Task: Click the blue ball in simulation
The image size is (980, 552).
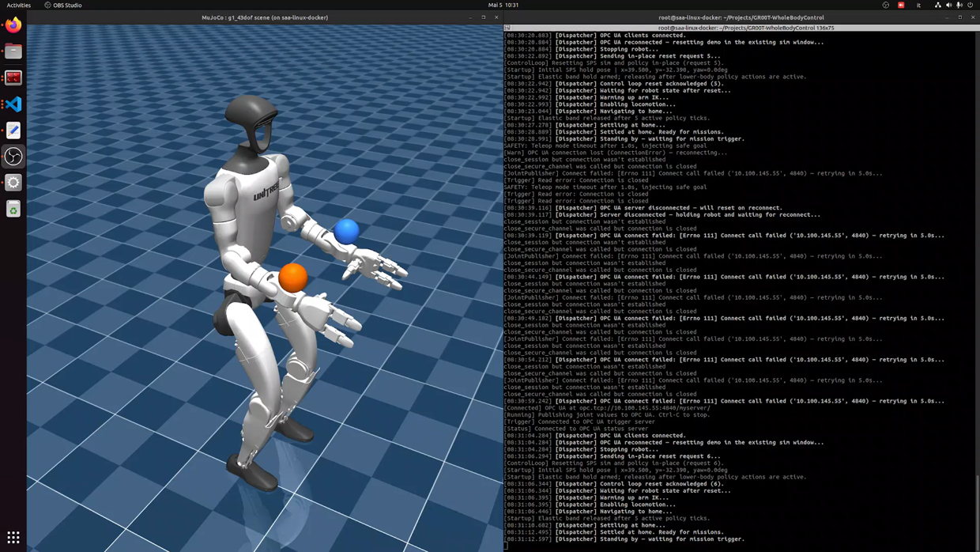Action: [346, 231]
